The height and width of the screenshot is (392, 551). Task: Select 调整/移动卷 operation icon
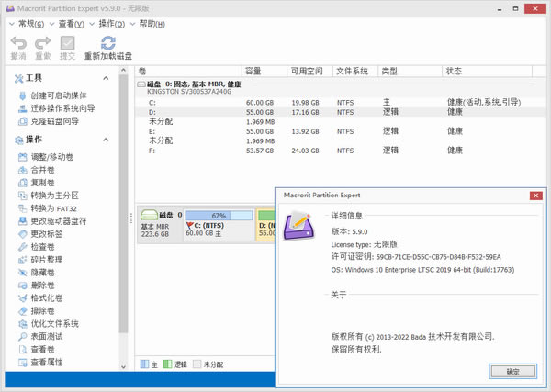pyautogui.click(x=22, y=157)
